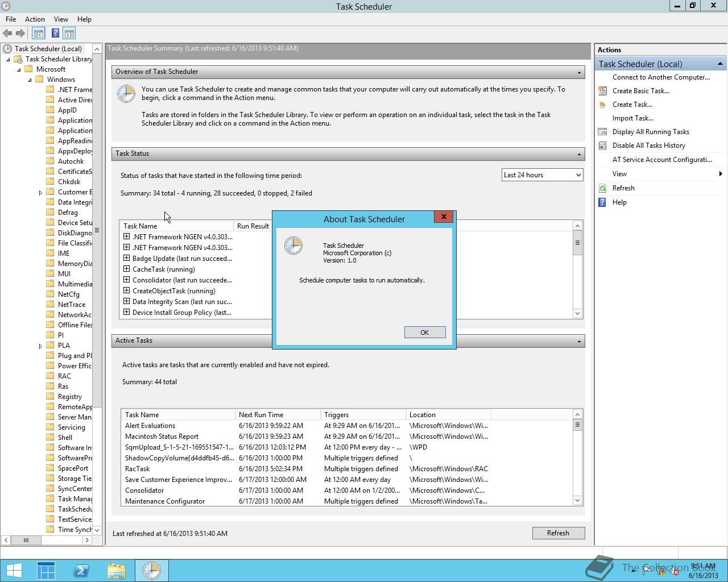Click the Refresh button at bottom
Viewport: 728px width, 582px height.
(558, 533)
